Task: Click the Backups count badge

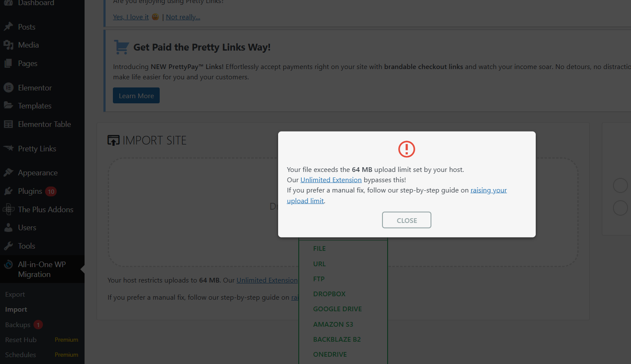Action: [x=38, y=325]
